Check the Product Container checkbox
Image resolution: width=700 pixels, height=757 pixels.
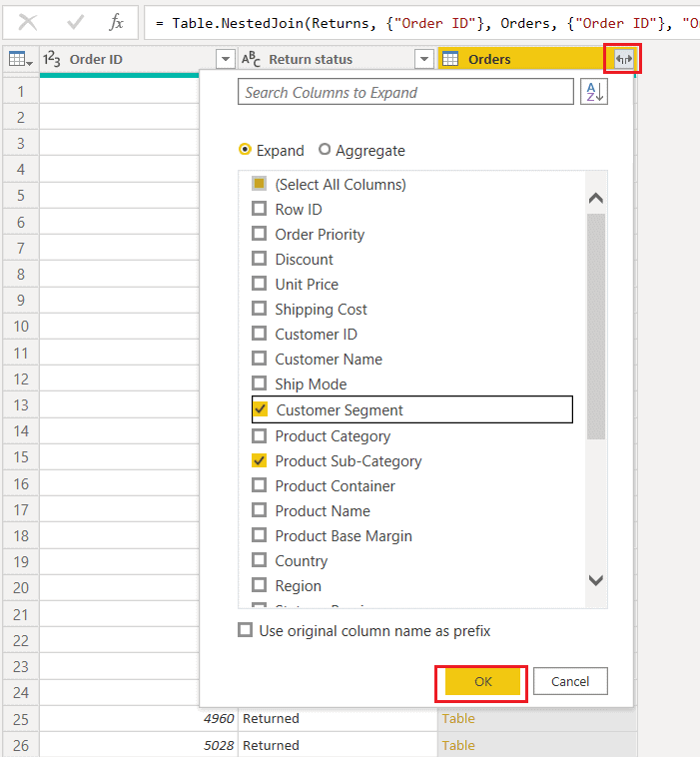260,485
